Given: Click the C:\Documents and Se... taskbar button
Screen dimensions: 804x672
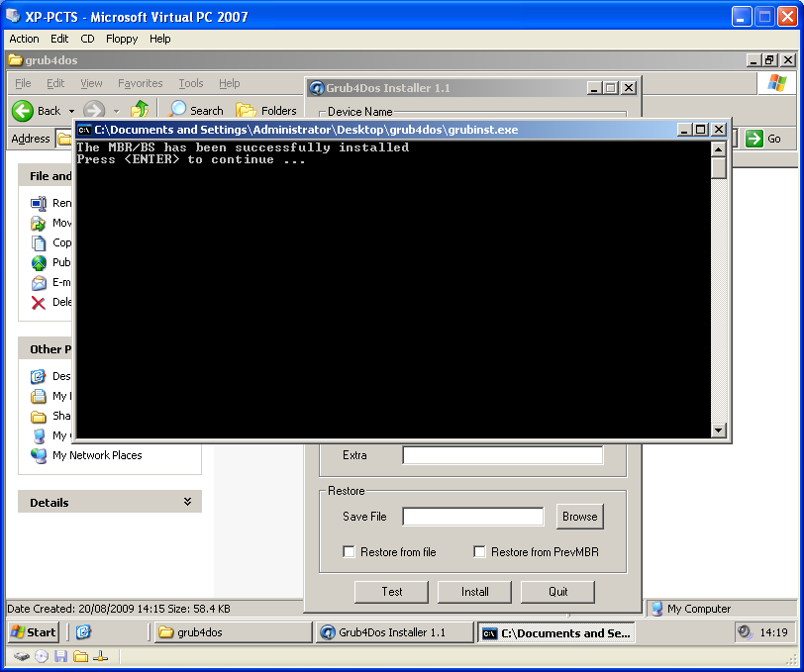Looking at the screenshot, I should pos(556,632).
